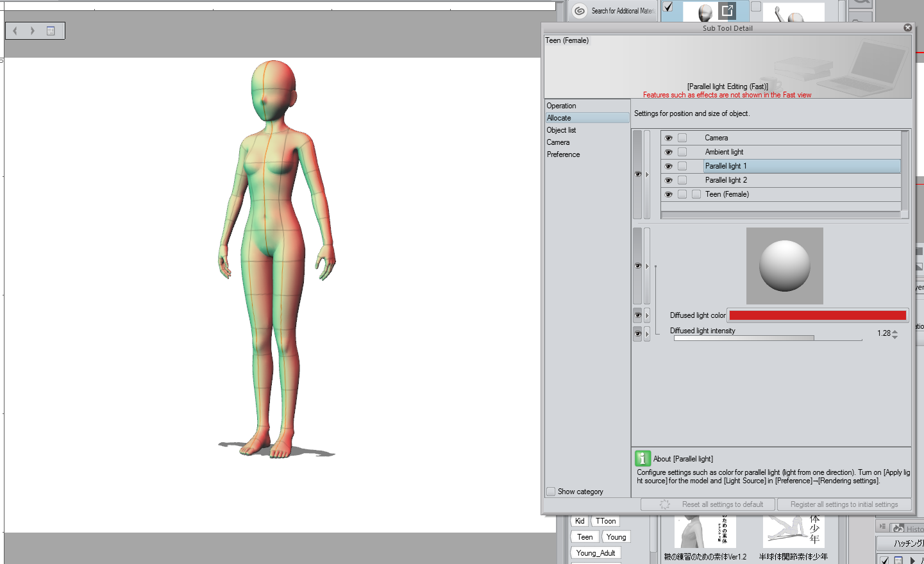Image resolution: width=924 pixels, height=564 pixels.
Task: Switch to the Preference category
Action: [563, 154]
